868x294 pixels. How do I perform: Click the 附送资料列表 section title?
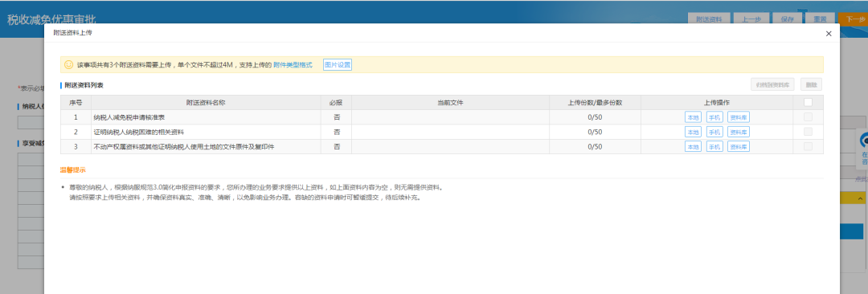pos(84,85)
